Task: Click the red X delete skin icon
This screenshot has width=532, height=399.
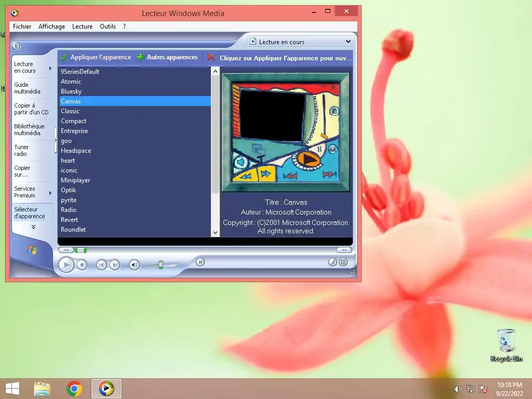Action: tap(211, 58)
